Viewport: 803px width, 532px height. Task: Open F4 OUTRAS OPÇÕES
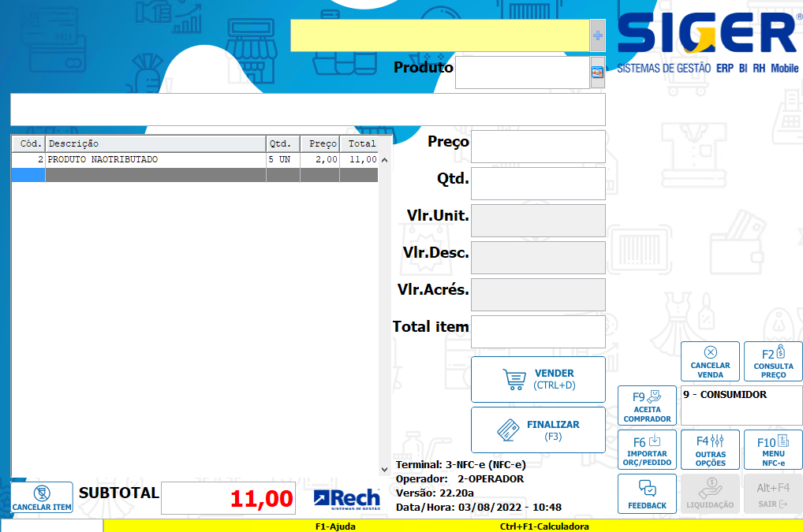point(710,450)
